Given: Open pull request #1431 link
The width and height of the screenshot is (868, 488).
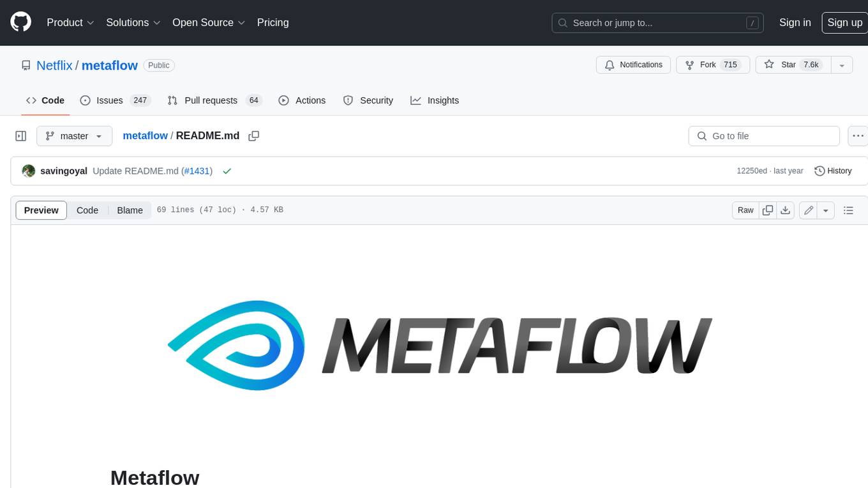Looking at the screenshot, I should tap(197, 171).
